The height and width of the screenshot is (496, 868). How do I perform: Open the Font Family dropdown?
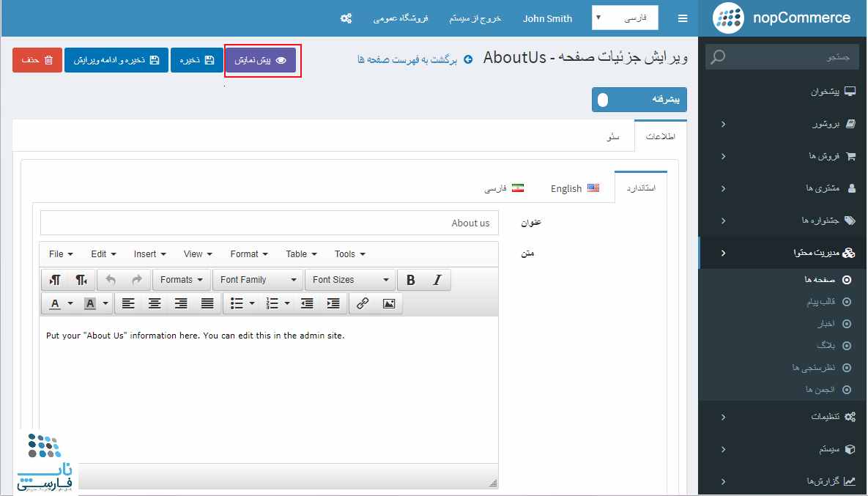(x=257, y=280)
